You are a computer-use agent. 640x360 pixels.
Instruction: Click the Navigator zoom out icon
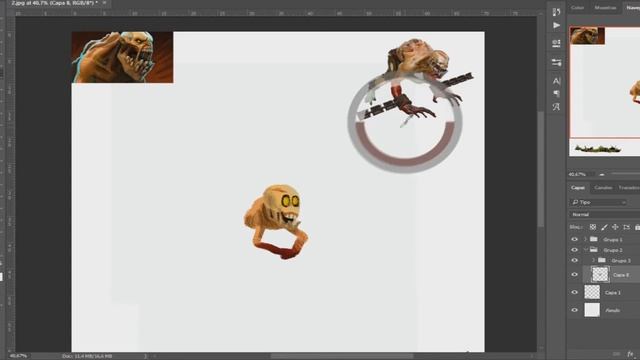[602, 175]
